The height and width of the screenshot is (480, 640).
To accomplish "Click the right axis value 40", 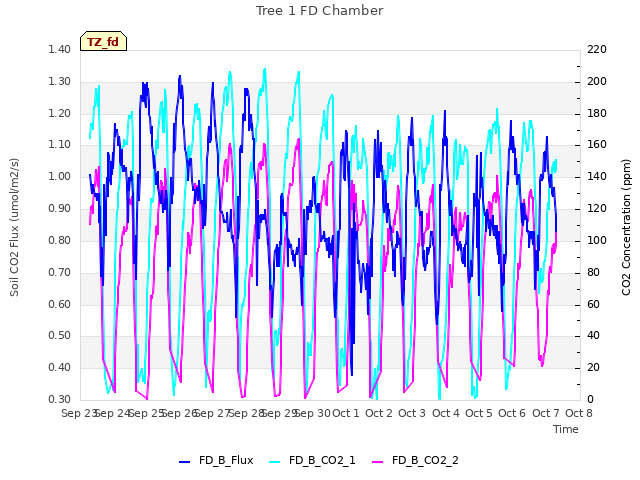I will point(594,336).
